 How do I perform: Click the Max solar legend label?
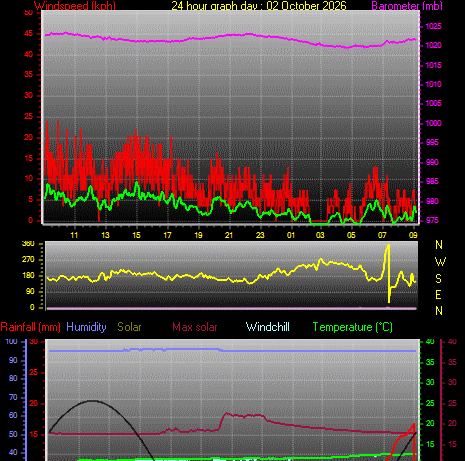195,327
